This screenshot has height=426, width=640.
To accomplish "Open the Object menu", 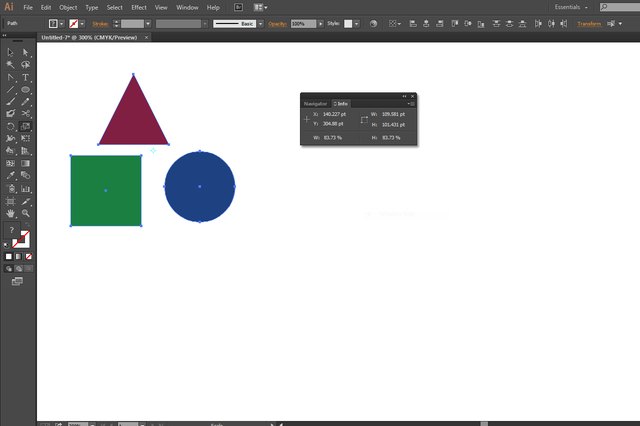I will coord(68,7).
